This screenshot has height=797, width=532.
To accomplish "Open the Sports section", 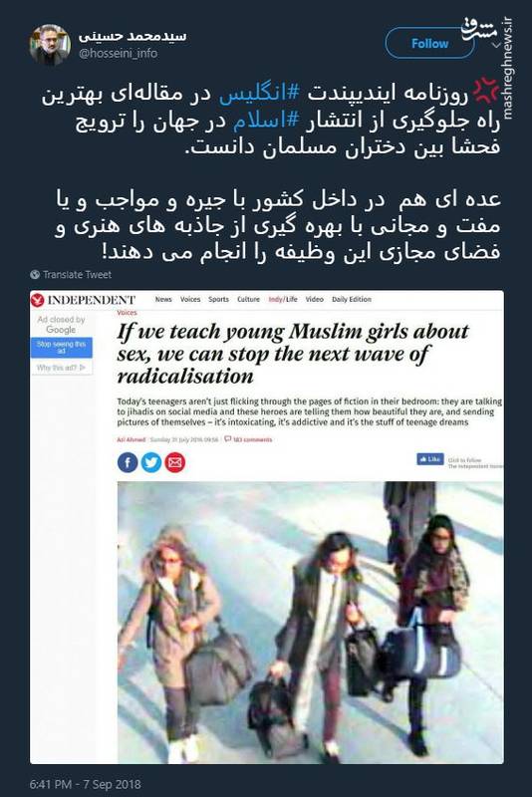I will (218, 300).
